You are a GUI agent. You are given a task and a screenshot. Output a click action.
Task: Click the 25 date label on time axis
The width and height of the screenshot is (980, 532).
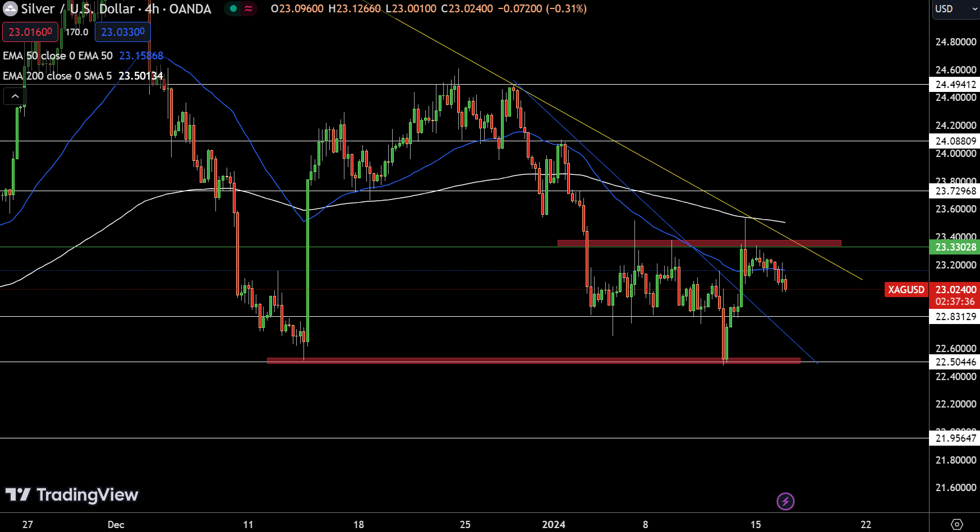click(465, 525)
